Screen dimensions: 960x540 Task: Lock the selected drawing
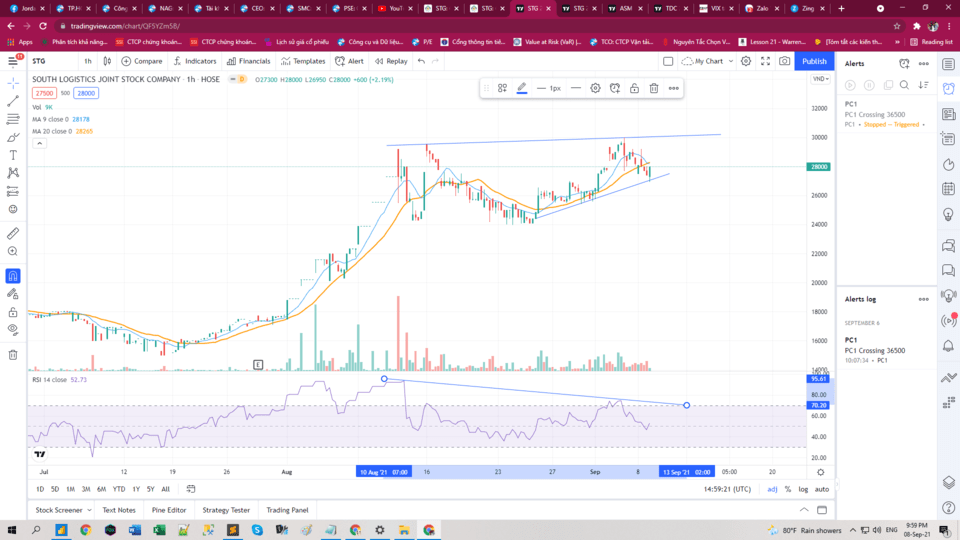click(x=634, y=88)
